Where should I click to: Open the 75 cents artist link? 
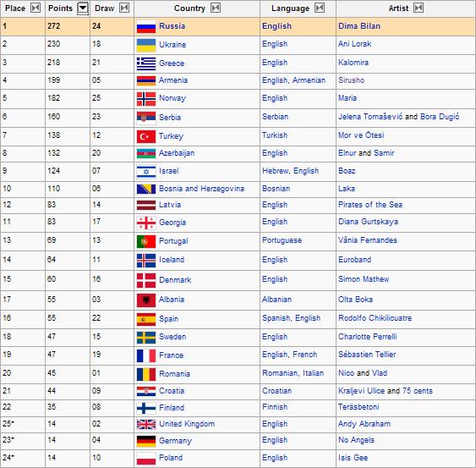coord(418,391)
